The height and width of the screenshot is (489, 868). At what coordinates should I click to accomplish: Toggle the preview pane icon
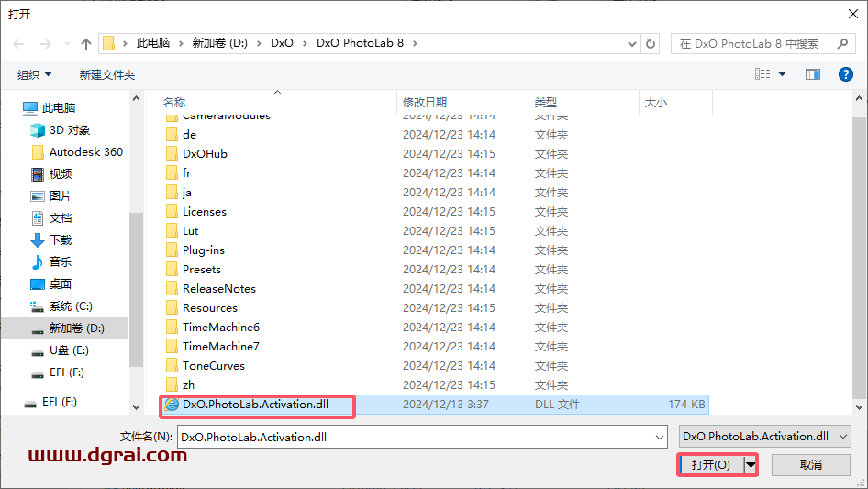point(813,74)
